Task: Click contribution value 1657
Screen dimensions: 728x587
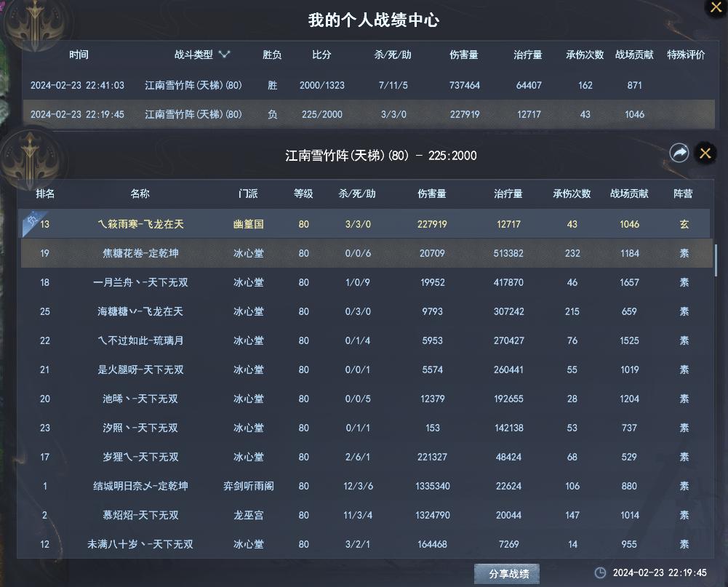Action: pyautogui.click(x=629, y=282)
